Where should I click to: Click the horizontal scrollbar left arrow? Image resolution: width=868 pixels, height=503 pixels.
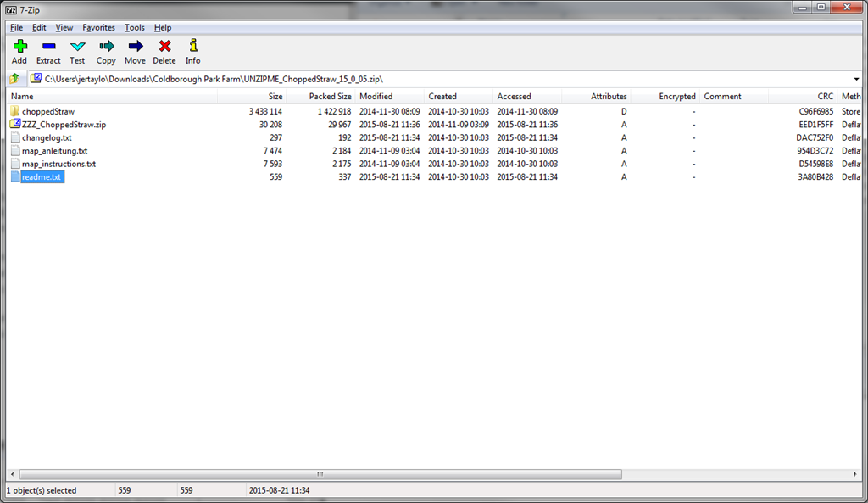[x=13, y=474]
